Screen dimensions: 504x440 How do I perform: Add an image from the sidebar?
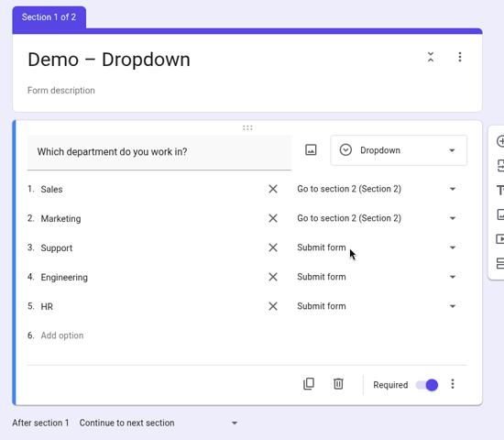click(x=500, y=214)
